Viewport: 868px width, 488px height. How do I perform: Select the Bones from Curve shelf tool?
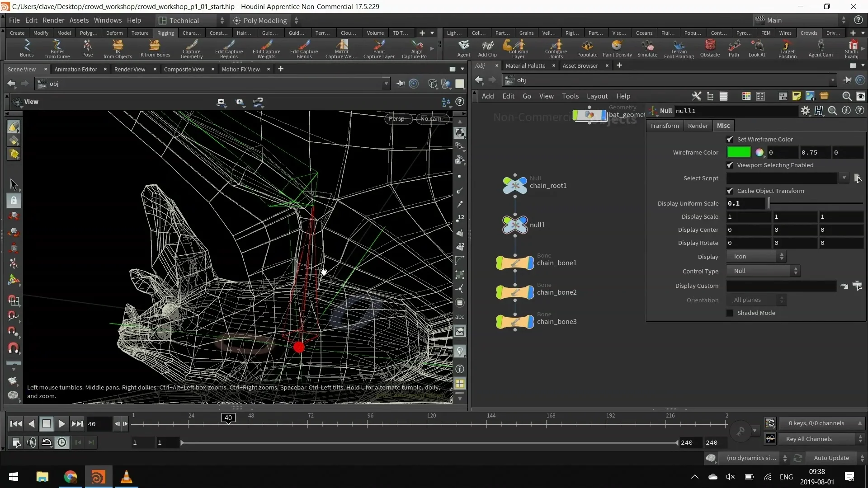(x=57, y=49)
